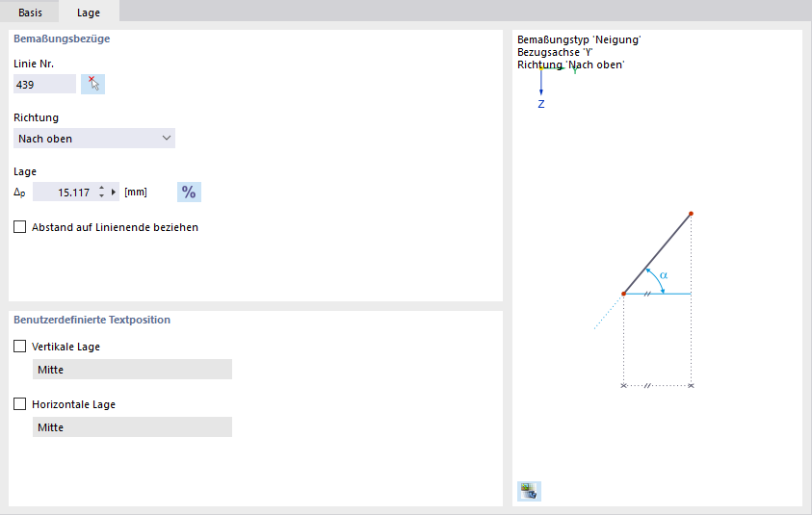Screen dimensions: 812x515
Task: Click the Bezugsachse 'Y' text
Action: point(555,52)
